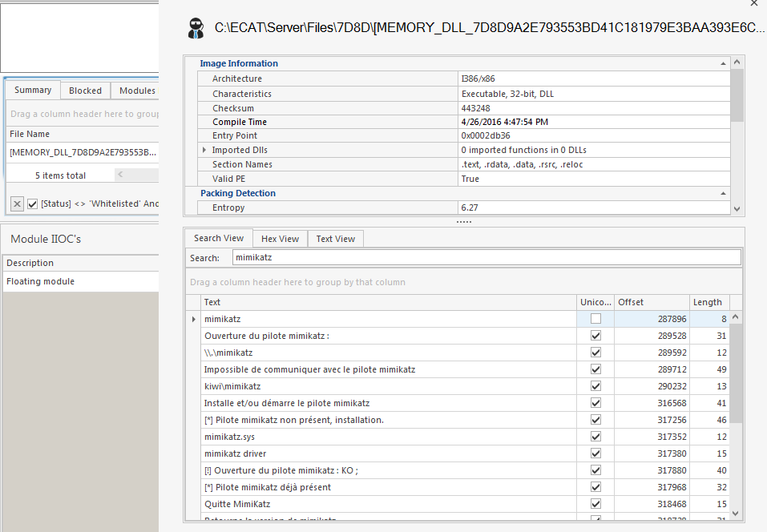Click search results vertical scrollbar thumb
The height and width of the screenshot is (532, 767).
click(x=736, y=373)
